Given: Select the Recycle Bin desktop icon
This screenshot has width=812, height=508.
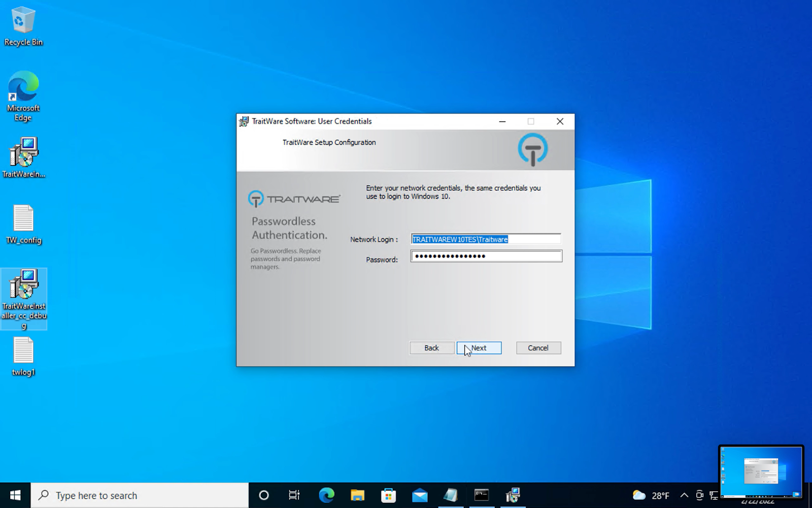Looking at the screenshot, I should 23,26.
